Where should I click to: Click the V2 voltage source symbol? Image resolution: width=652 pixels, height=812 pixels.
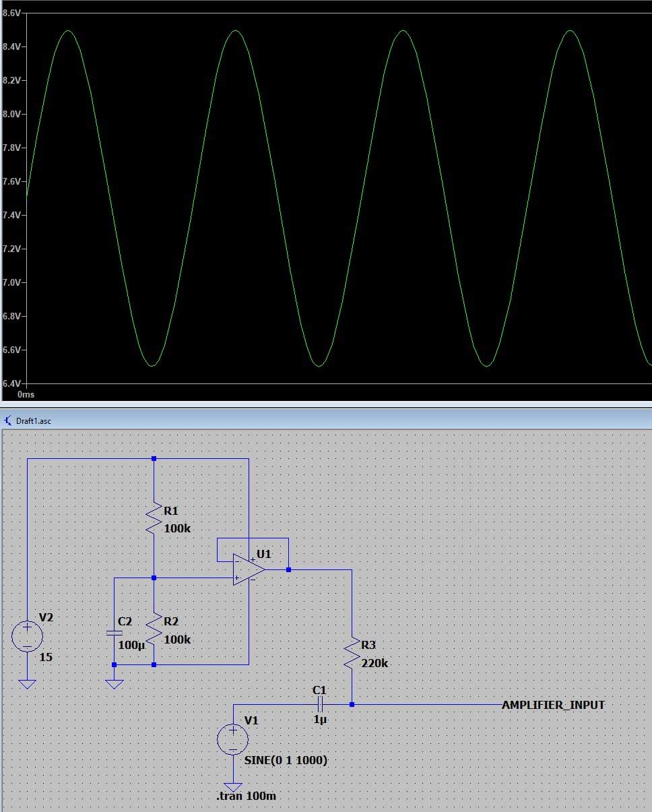pyautogui.click(x=28, y=637)
